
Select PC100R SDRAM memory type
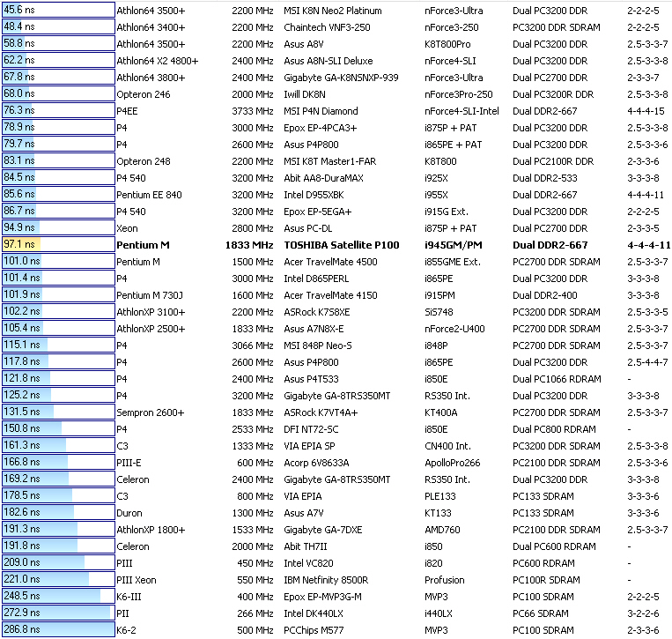(x=546, y=580)
